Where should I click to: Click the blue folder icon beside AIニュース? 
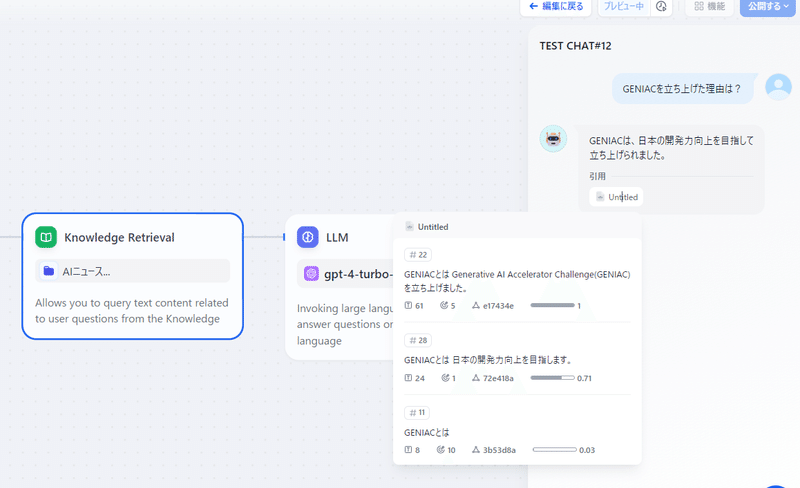pos(48,271)
